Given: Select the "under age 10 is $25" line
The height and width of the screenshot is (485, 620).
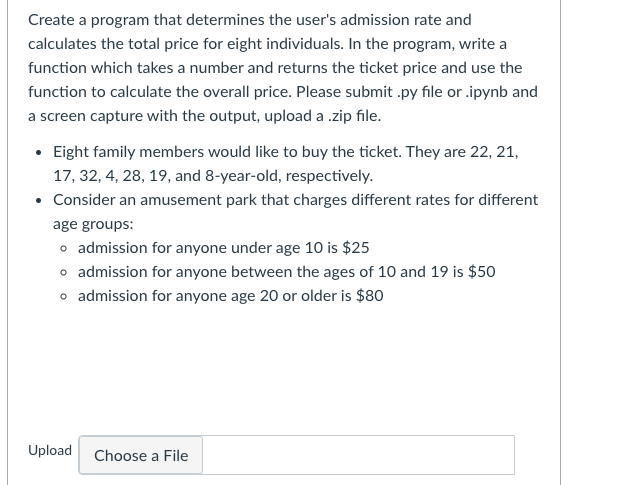Looking at the screenshot, I should pyautogui.click(x=223, y=248).
